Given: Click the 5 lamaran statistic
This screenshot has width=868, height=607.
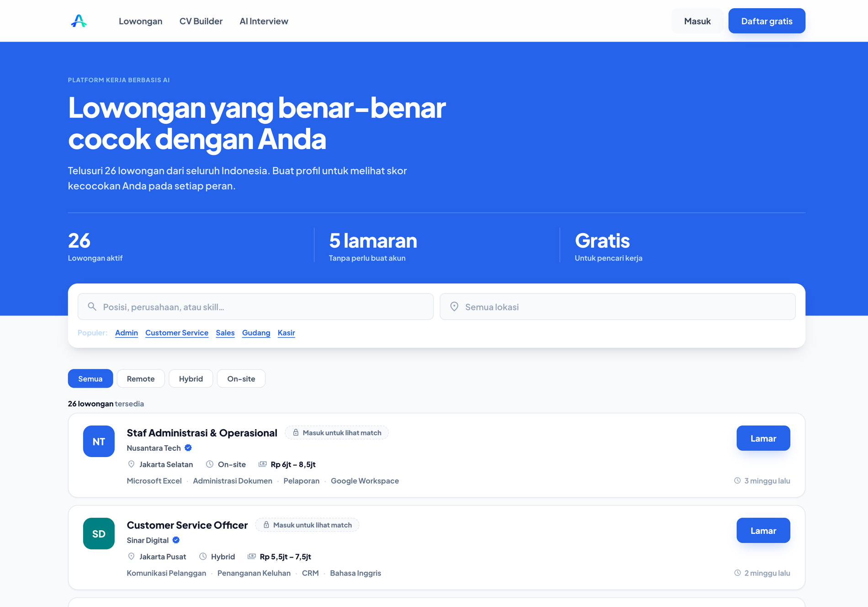Looking at the screenshot, I should point(373,240).
